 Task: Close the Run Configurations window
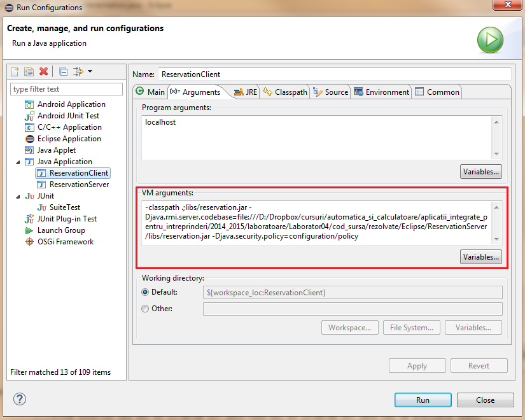pos(508,4)
